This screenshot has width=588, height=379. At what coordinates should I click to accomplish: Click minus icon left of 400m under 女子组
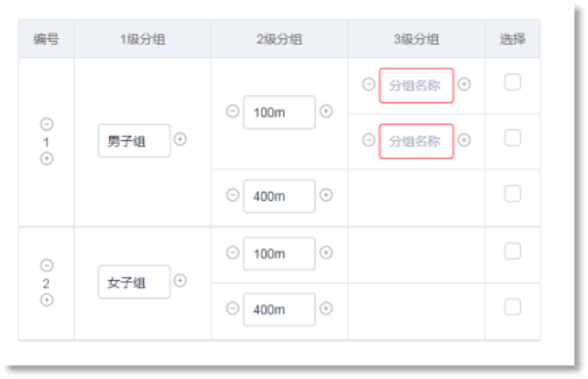tap(232, 308)
